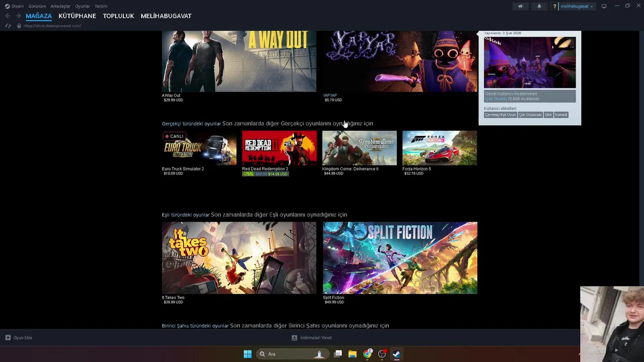Go back with the left arrow
The height and width of the screenshot is (362, 644).
click(8, 16)
